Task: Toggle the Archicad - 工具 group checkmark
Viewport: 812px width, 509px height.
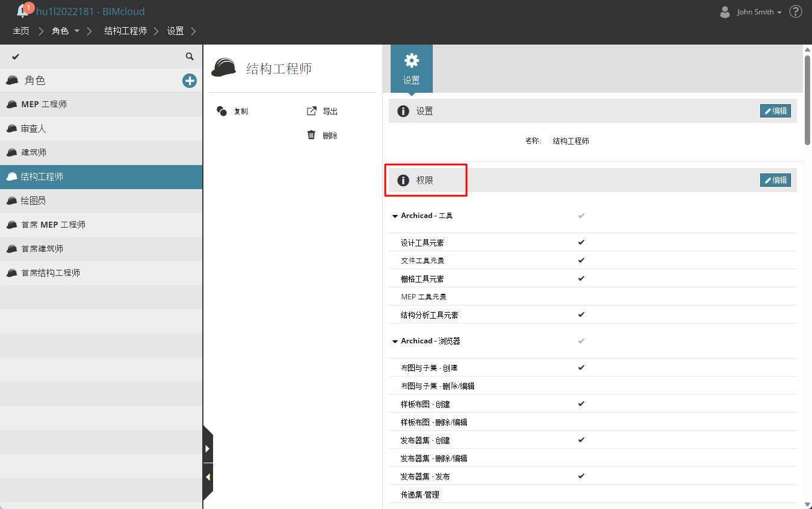Action: tap(581, 215)
